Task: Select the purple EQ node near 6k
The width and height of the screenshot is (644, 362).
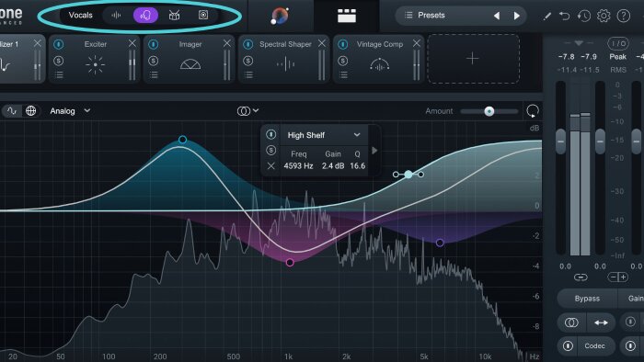Action: [x=440, y=243]
